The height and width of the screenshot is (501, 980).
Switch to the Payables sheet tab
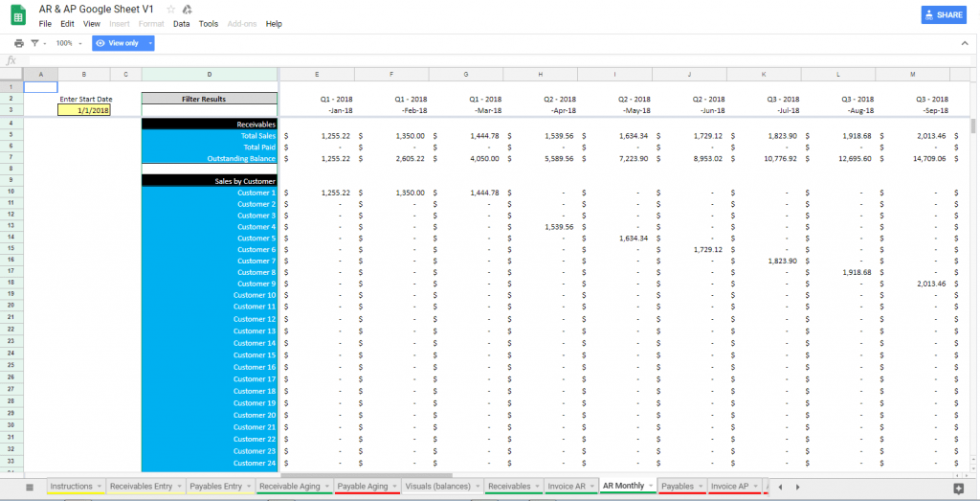[x=678, y=486]
